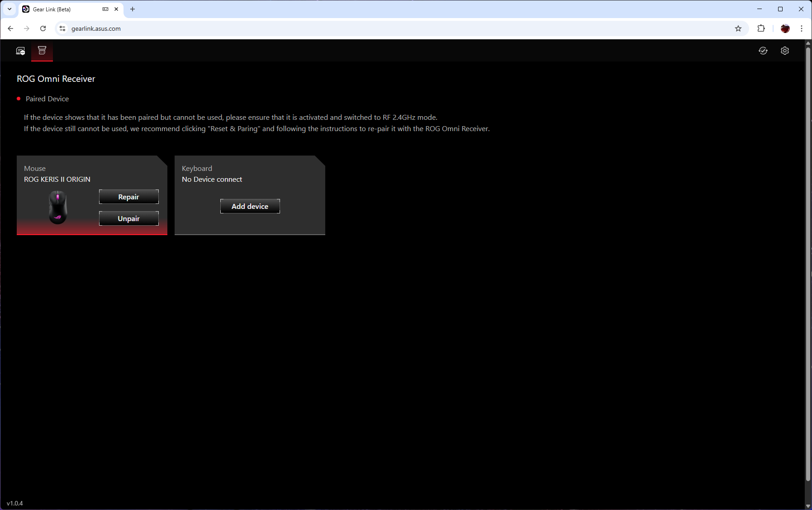Open the Gear Link settings gear
The width and height of the screenshot is (812, 510).
click(x=785, y=51)
